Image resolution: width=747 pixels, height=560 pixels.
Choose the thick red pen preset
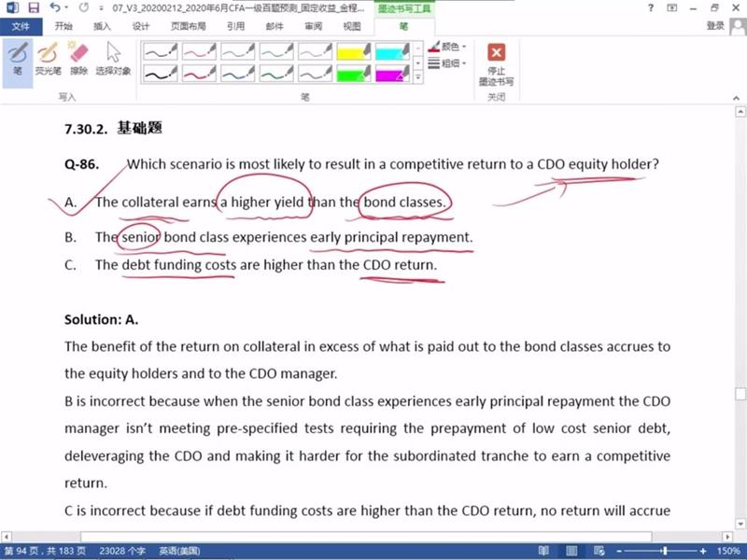pos(199,74)
